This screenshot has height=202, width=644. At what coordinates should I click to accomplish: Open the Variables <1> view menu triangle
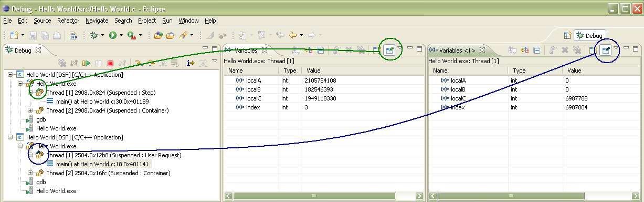(617, 48)
